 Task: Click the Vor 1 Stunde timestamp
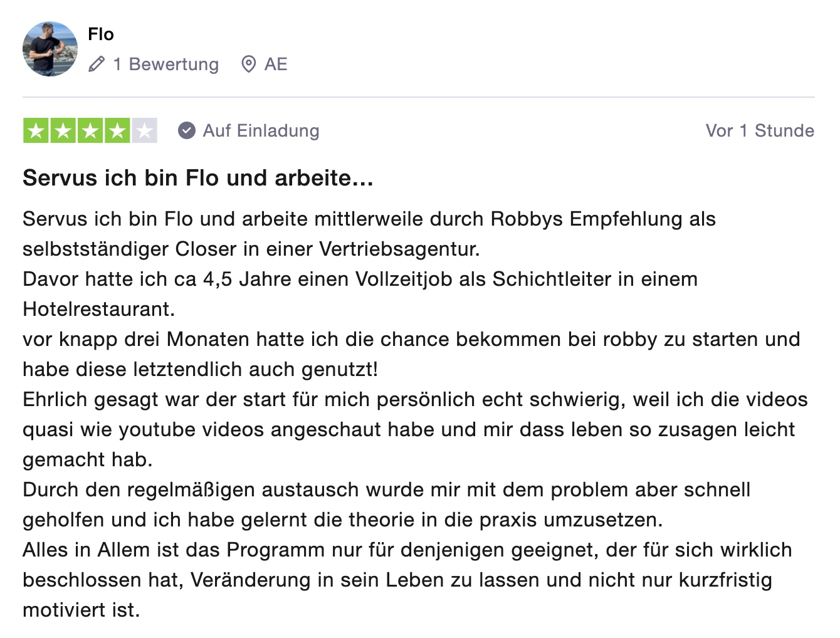tap(760, 130)
